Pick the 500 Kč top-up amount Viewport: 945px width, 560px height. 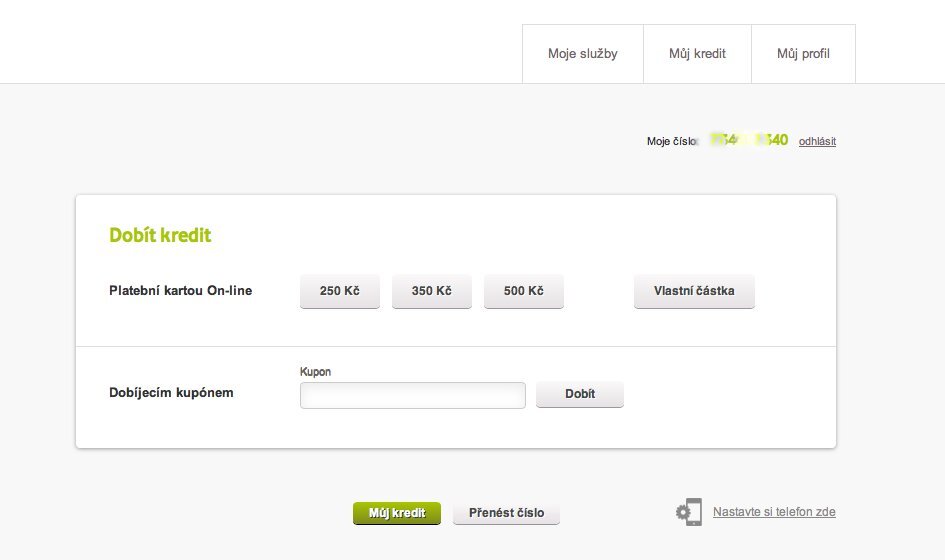click(524, 291)
